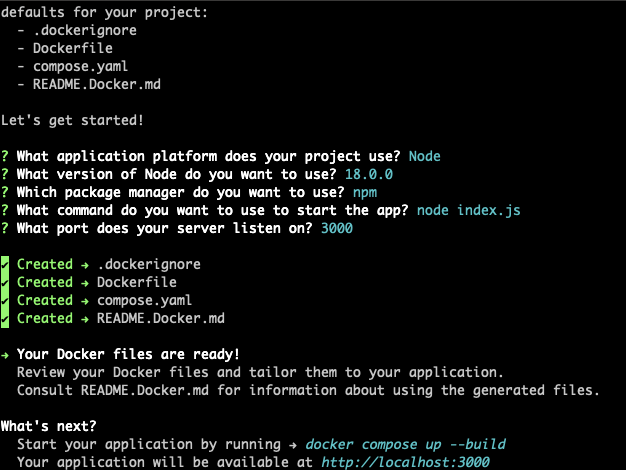Click the question mark before application platform prompt

click(x=5, y=156)
